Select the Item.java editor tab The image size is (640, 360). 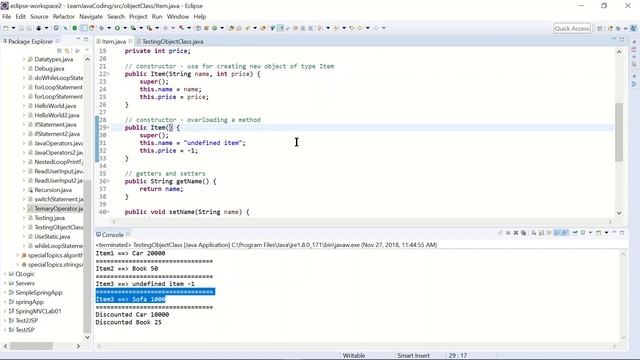113,42
